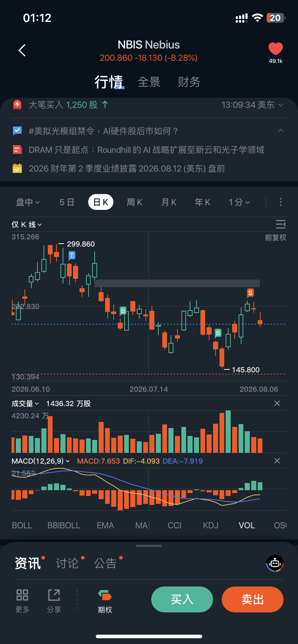Select the BOLL indicator
Viewport: 298px width, 644px height.
tap(22, 525)
